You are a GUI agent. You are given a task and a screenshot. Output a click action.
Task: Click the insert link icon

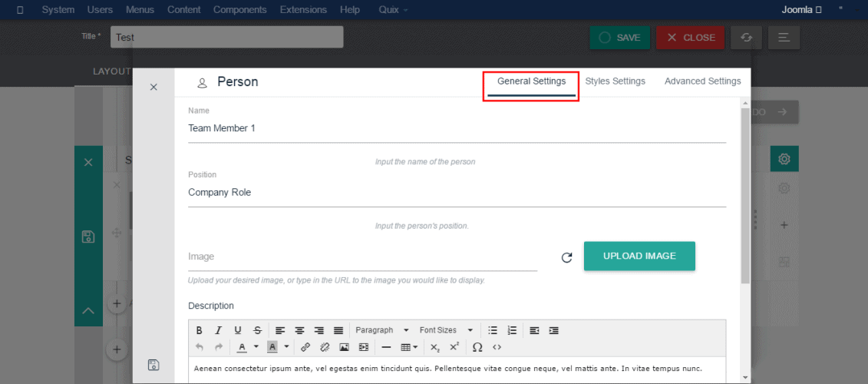click(x=305, y=347)
